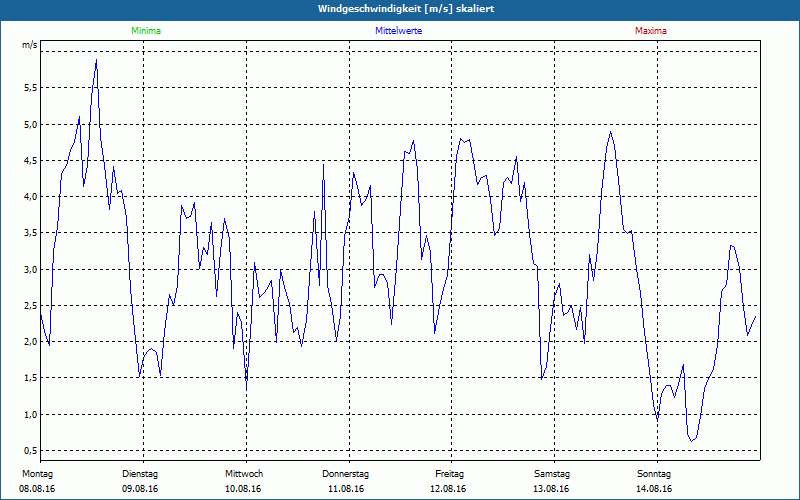Image resolution: width=800 pixels, height=500 pixels.
Task: Click the Freitag axis label
Action: pos(449,474)
